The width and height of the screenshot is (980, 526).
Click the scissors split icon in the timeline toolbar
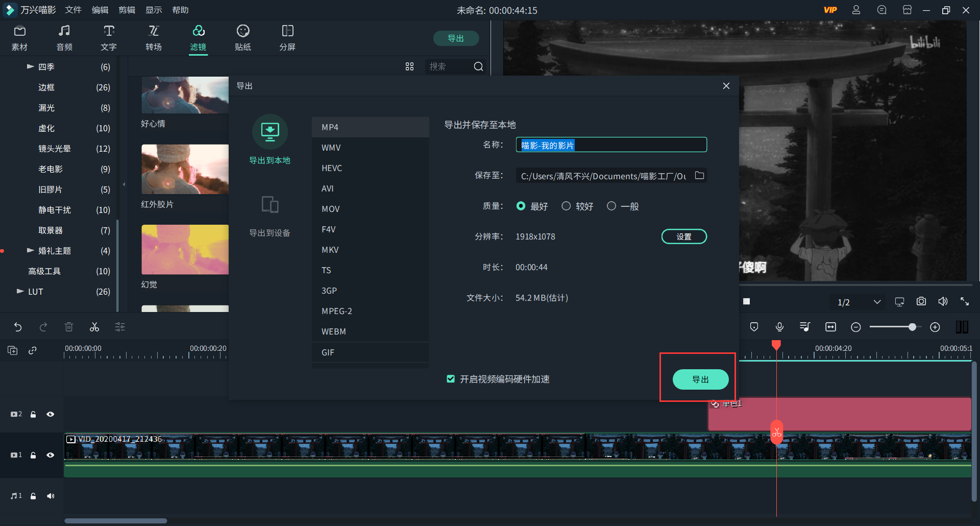coord(94,327)
